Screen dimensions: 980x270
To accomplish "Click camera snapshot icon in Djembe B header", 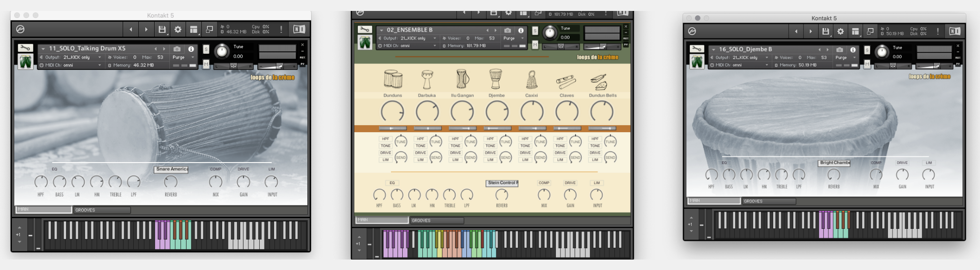I will click(x=840, y=49).
